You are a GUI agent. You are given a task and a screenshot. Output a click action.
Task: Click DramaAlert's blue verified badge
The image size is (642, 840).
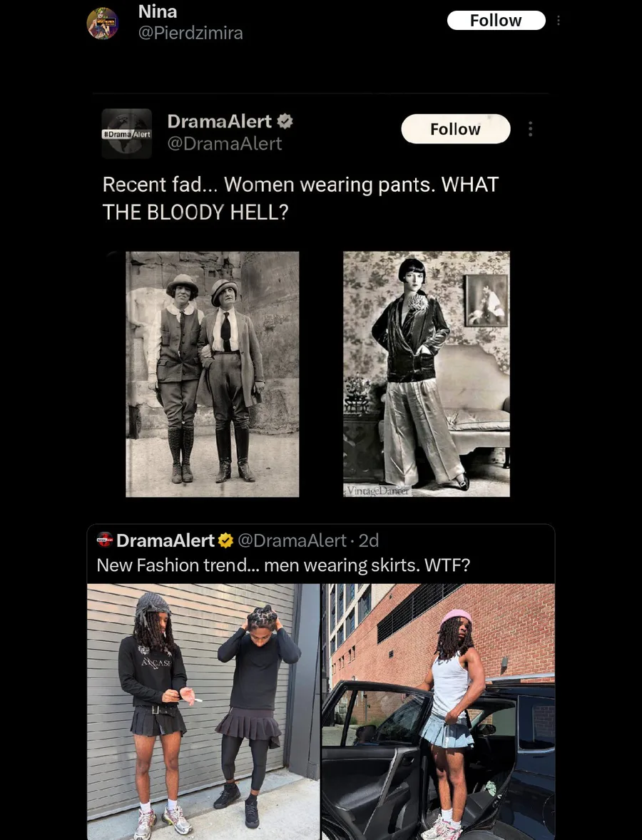(x=285, y=122)
